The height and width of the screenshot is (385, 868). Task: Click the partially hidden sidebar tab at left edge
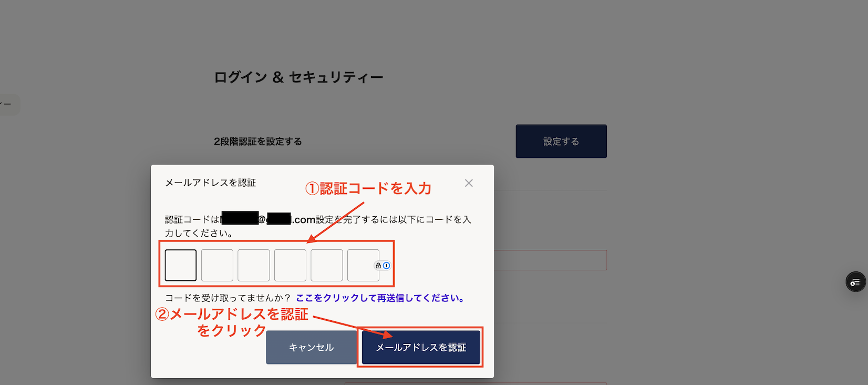click(x=9, y=104)
